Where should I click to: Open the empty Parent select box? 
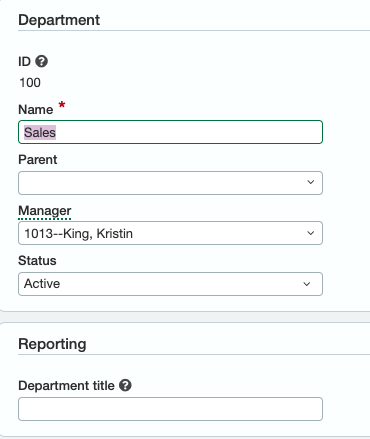tap(170, 183)
